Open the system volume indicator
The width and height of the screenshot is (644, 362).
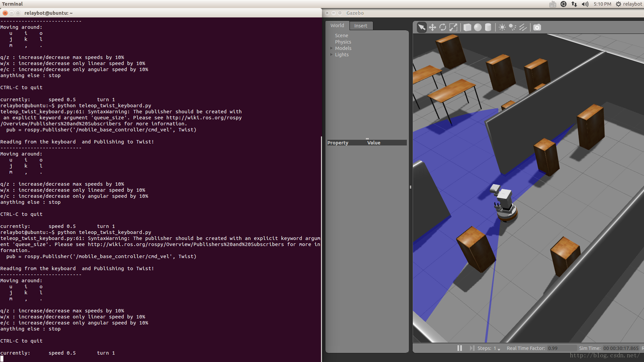click(585, 4)
